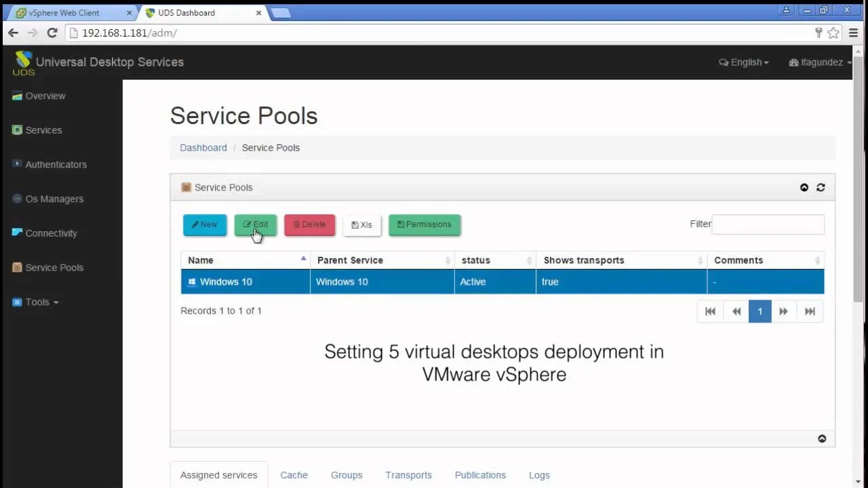Open Overview in the sidebar
The image size is (868, 488).
click(x=39, y=96)
